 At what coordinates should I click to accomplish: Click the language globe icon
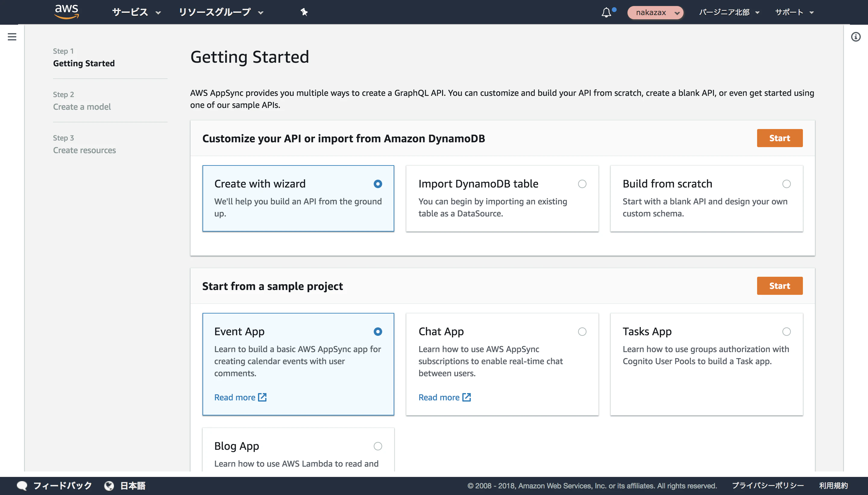pyautogui.click(x=109, y=486)
